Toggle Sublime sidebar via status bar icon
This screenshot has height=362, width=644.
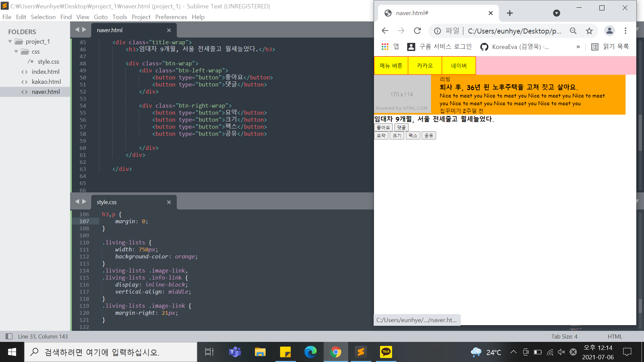9,336
